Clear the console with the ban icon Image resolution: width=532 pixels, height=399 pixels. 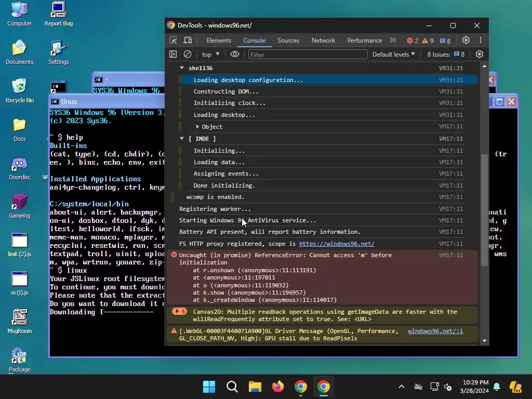pyautogui.click(x=187, y=54)
